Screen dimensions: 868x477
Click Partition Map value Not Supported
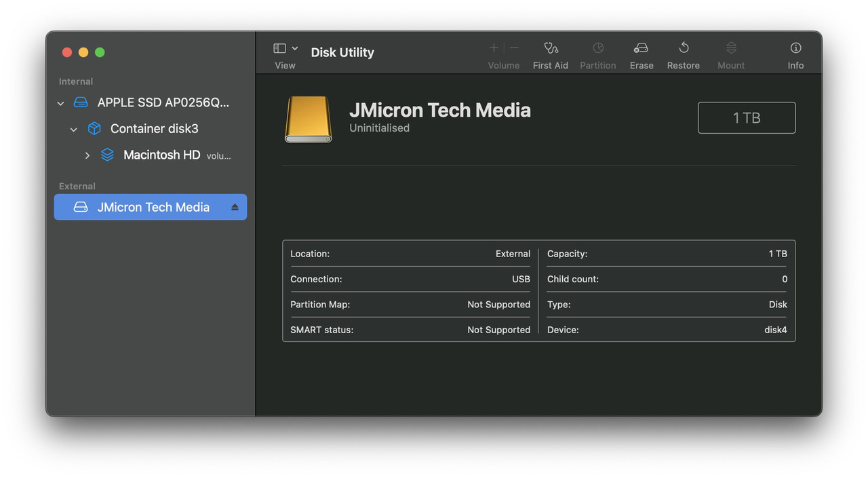point(499,305)
